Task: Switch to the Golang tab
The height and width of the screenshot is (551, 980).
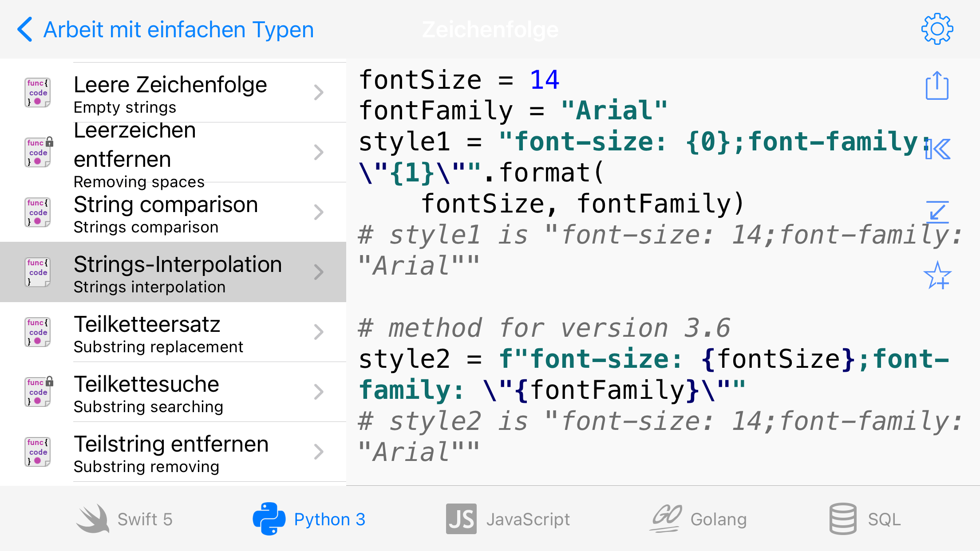Action: tap(718, 519)
